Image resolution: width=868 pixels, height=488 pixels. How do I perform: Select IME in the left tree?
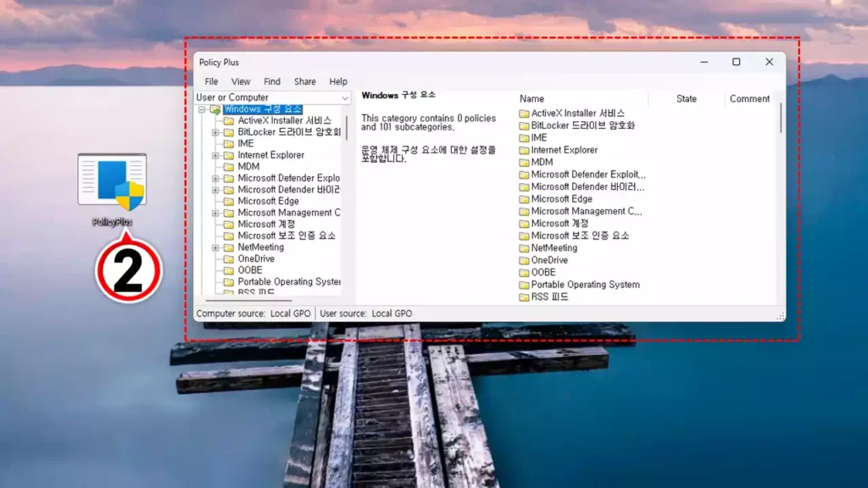click(x=246, y=143)
